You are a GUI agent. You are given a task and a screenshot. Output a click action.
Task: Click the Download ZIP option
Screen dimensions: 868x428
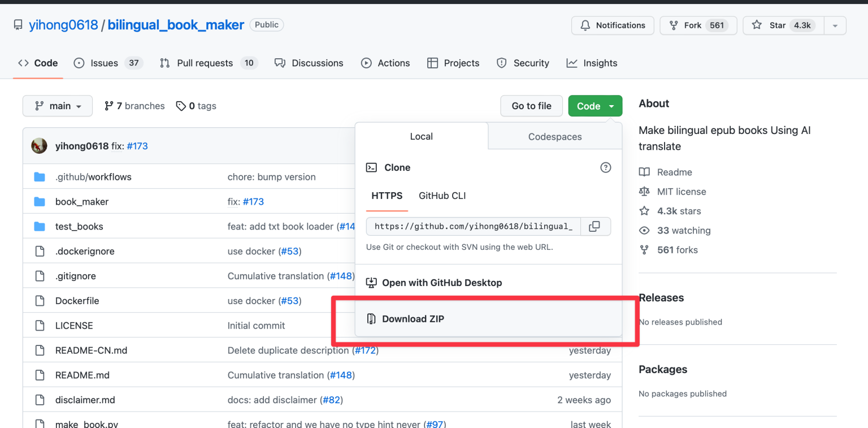click(413, 319)
